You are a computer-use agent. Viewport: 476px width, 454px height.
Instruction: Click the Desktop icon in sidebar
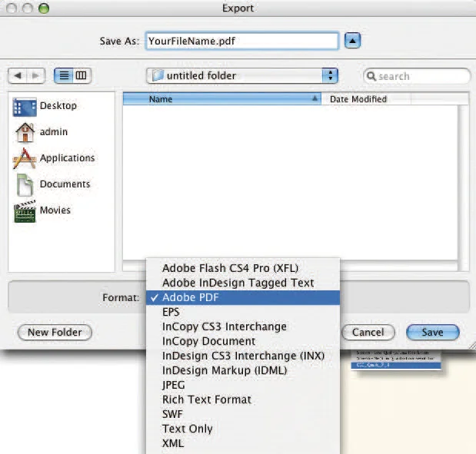(x=25, y=107)
